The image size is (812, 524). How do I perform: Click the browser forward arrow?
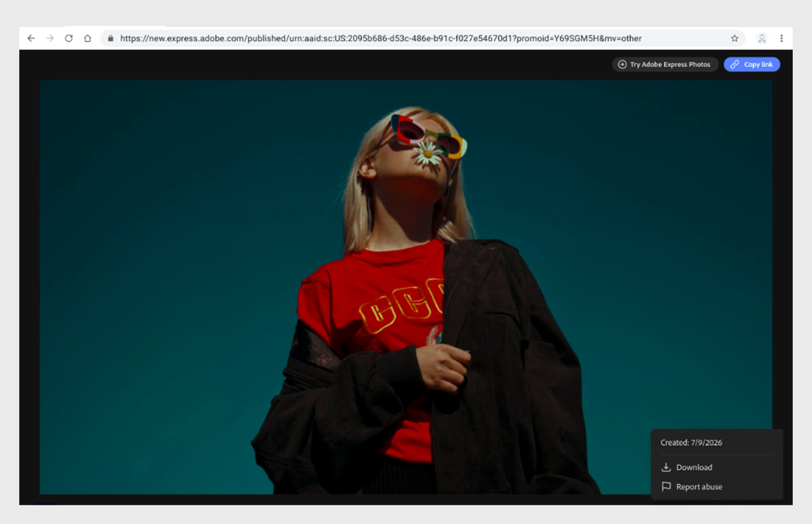pos(50,38)
